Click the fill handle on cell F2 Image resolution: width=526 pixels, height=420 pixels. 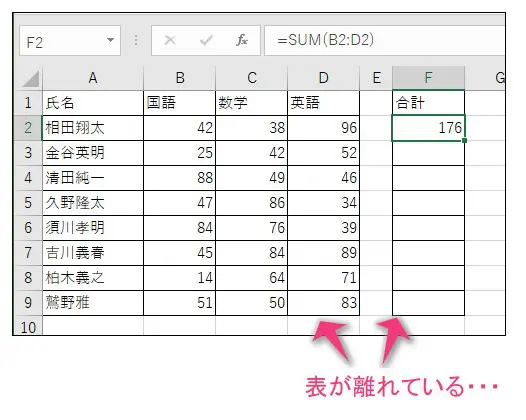click(464, 140)
